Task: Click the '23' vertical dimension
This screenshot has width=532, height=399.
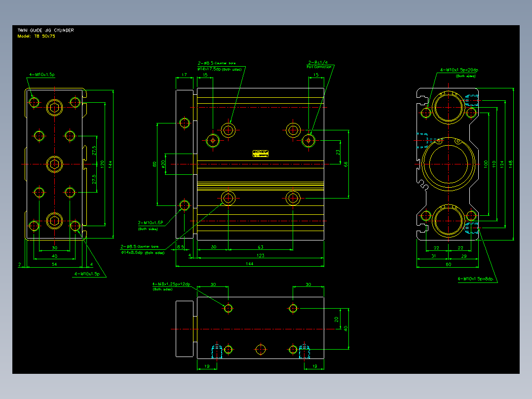Action: [338, 153]
